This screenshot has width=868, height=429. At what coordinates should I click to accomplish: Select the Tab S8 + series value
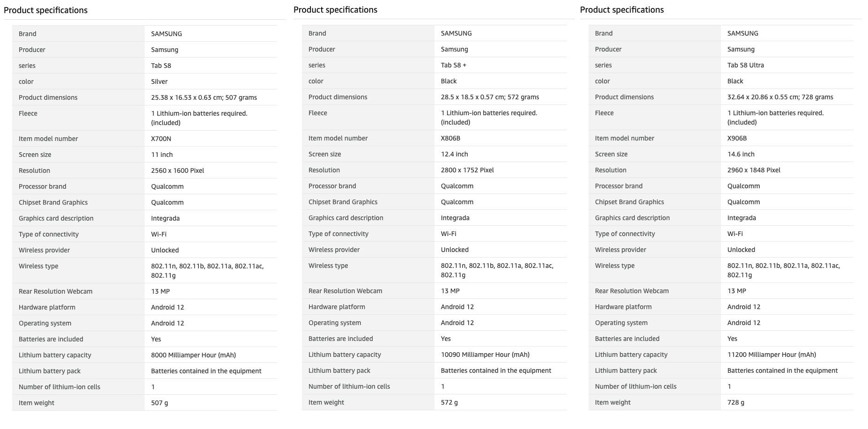(x=453, y=65)
